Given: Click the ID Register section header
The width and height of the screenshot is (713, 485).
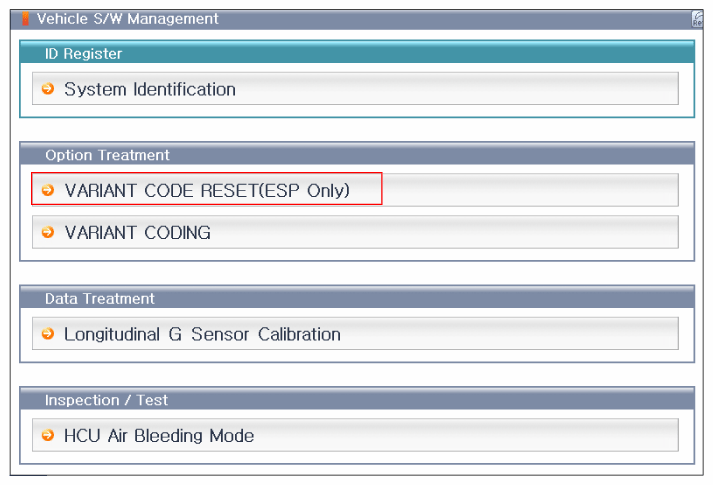Looking at the screenshot, I should pos(84,53).
